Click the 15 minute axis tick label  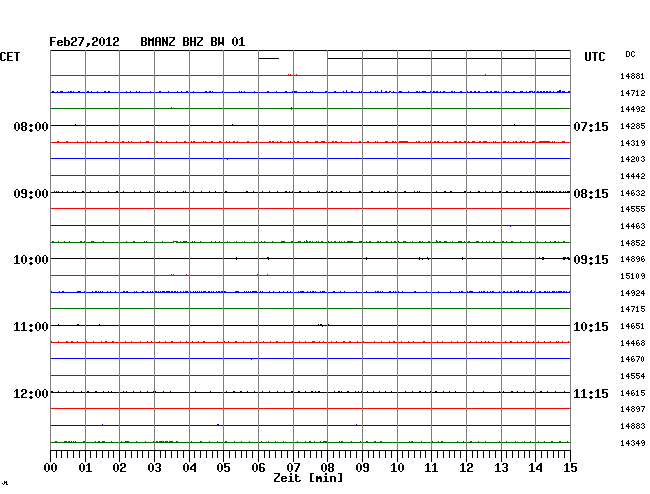pyautogui.click(x=570, y=468)
